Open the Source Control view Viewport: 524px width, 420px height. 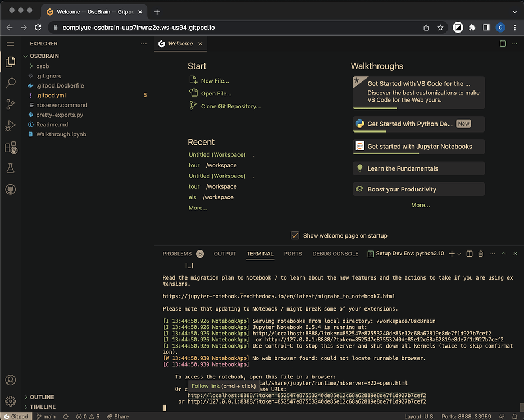[10, 104]
